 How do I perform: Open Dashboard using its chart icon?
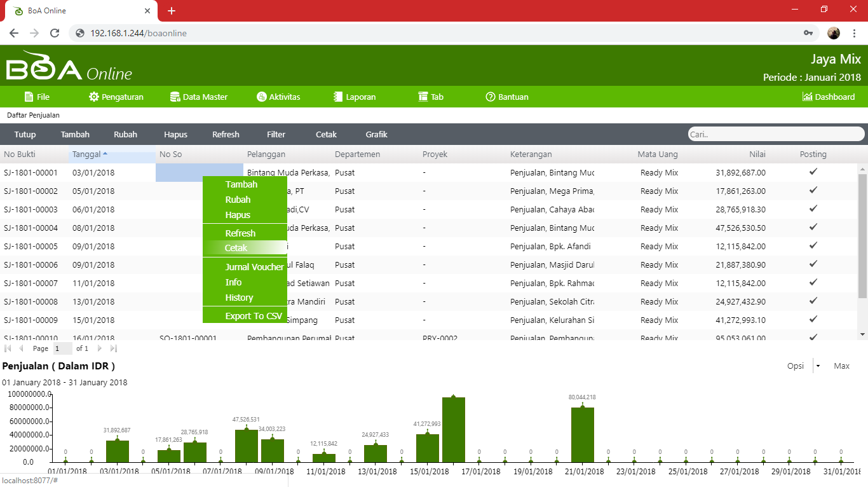807,97
